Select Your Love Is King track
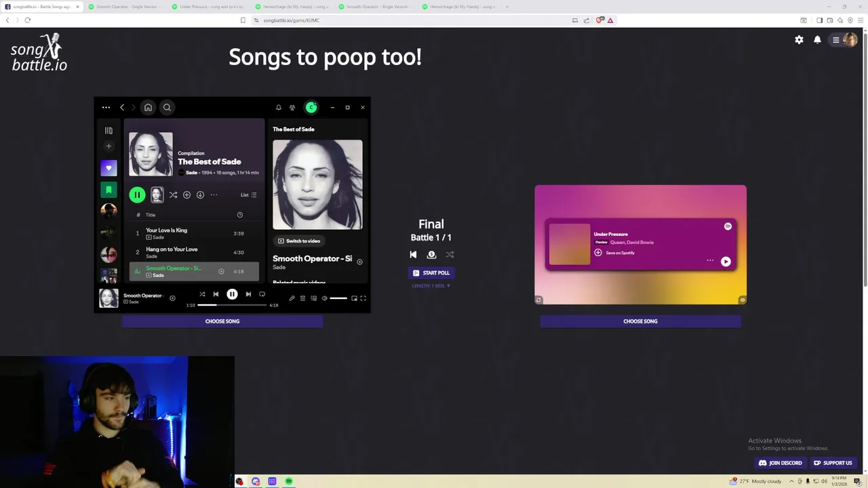 pyautogui.click(x=194, y=233)
